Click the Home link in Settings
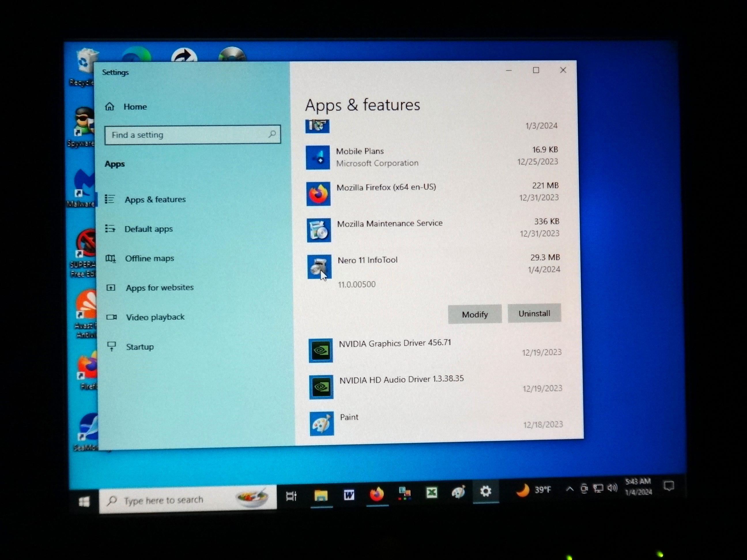This screenshot has width=747, height=560. 135,107
